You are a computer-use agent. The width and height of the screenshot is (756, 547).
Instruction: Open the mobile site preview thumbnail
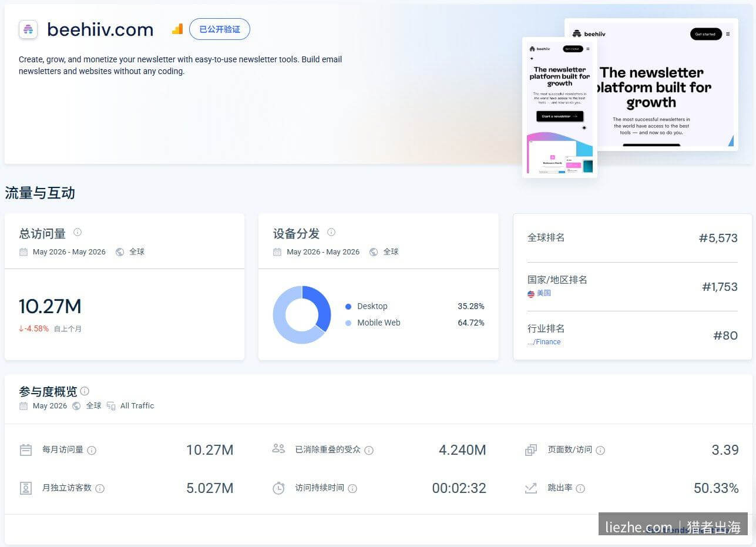pyautogui.click(x=560, y=108)
